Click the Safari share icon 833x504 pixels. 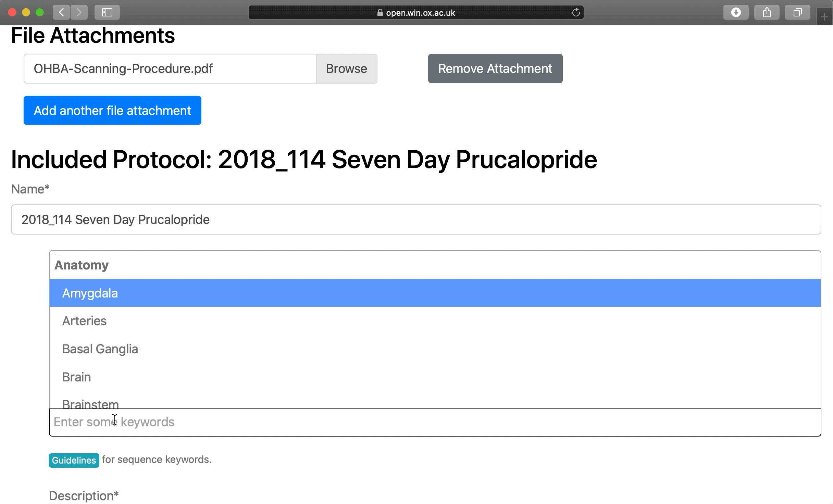pyautogui.click(x=767, y=13)
